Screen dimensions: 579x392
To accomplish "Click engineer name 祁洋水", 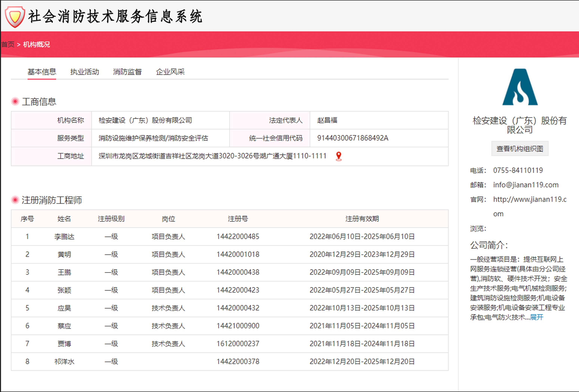I will tap(64, 362).
